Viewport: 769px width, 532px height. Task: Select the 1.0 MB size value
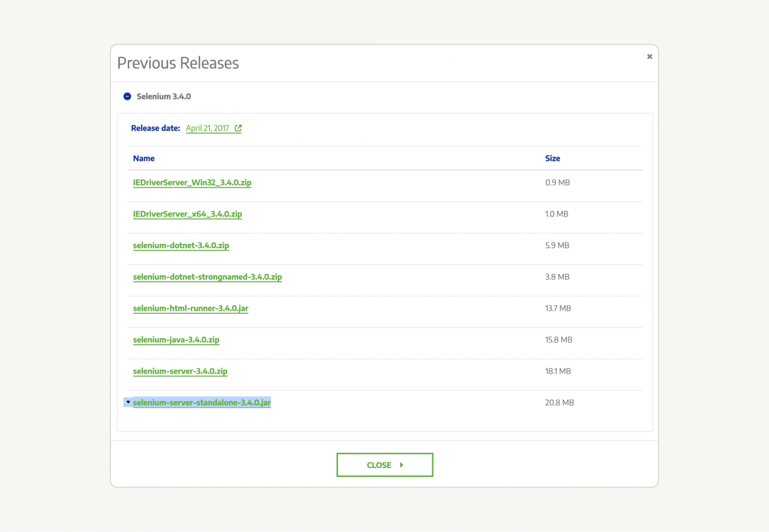coord(557,214)
